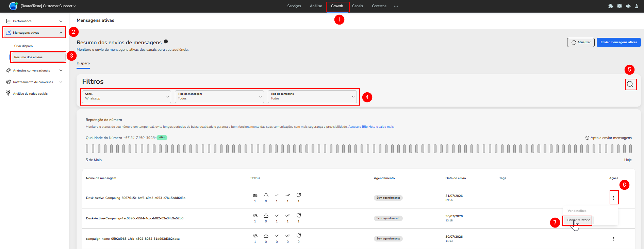644x249 pixels.
Task: Click read-status icon in the campaign-name-0592d968 row
Action: tap(299, 236)
